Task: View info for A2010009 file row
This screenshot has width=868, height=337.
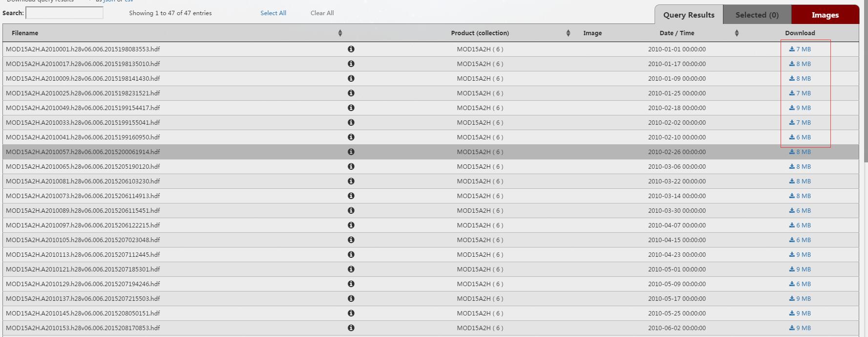Action: coord(351,78)
